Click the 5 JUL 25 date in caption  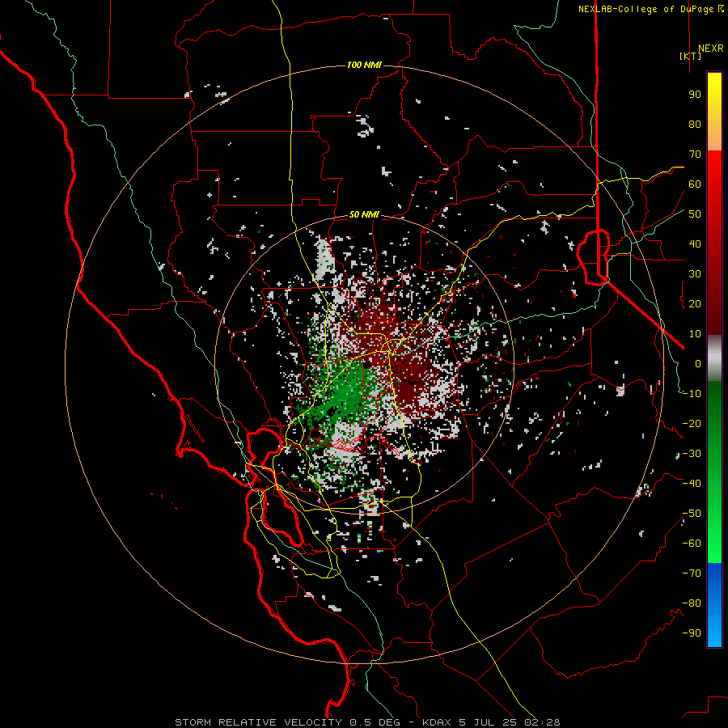489,722
